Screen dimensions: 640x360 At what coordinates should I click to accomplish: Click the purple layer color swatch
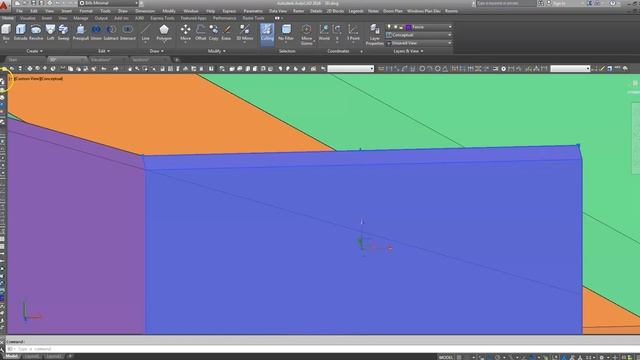click(x=408, y=27)
